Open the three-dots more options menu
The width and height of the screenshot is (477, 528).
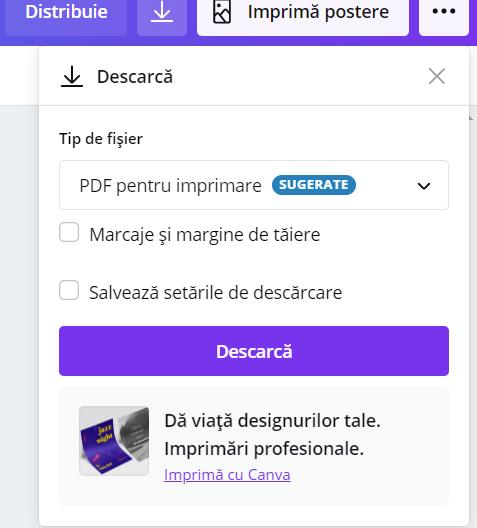coord(444,12)
